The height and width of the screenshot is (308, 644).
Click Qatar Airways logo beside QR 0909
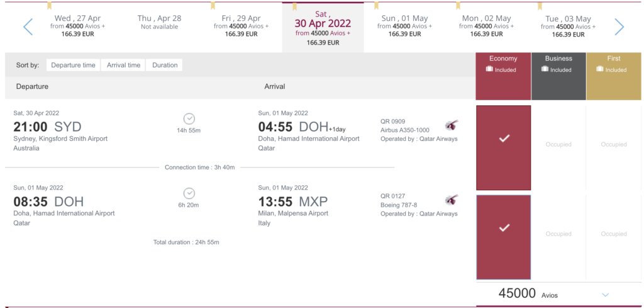coord(452,125)
